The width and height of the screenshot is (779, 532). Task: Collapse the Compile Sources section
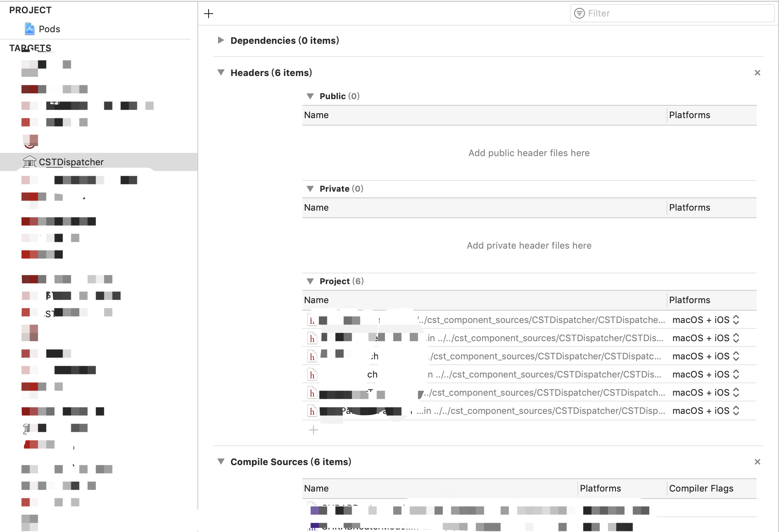(x=221, y=462)
